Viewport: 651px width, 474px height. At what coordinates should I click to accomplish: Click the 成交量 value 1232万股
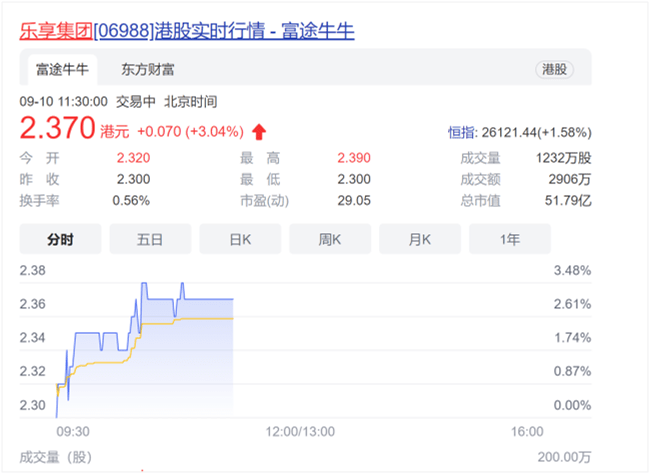click(x=563, y=158)
